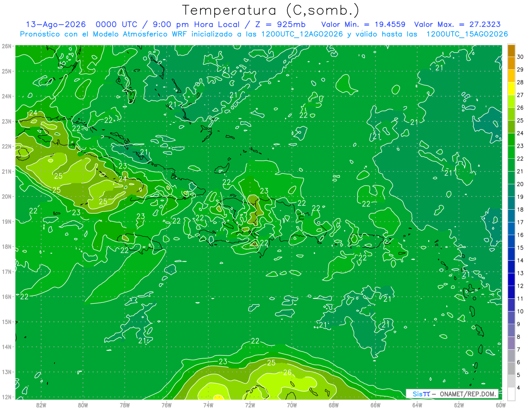Click the legend value 10
Image resolution: width=532 pixels, height=411 pixels.
[520, 311]
